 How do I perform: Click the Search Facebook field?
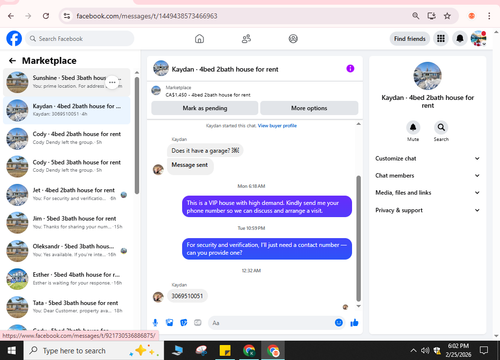80,39
